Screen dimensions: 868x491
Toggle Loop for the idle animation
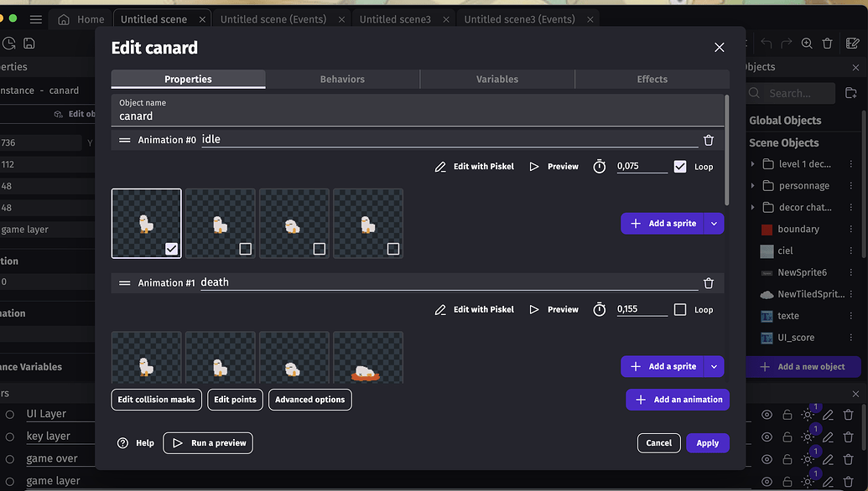pyautogui.click(x=680, y=167)
